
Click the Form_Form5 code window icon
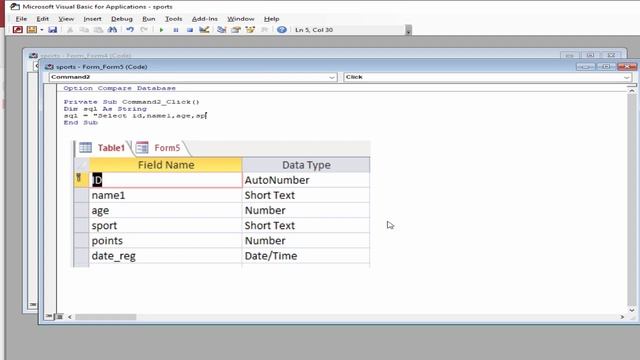pyautogui.click(x=49, y=67)
